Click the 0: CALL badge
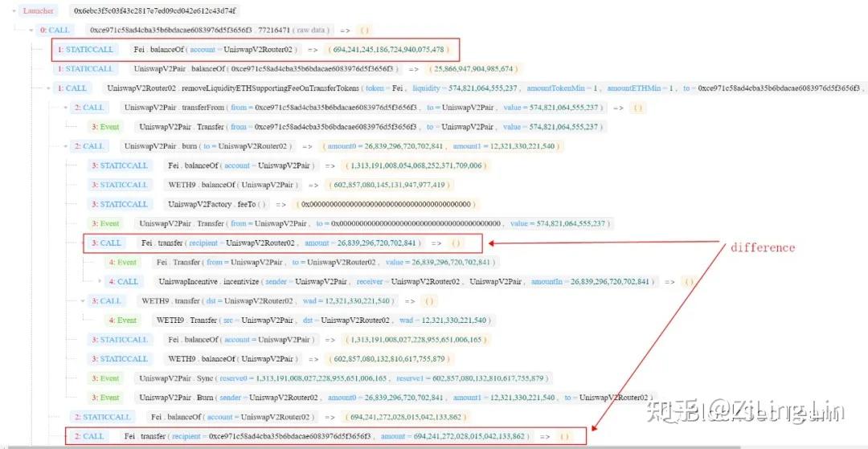This screenshot has width=868, height=449. click(55, 30)
